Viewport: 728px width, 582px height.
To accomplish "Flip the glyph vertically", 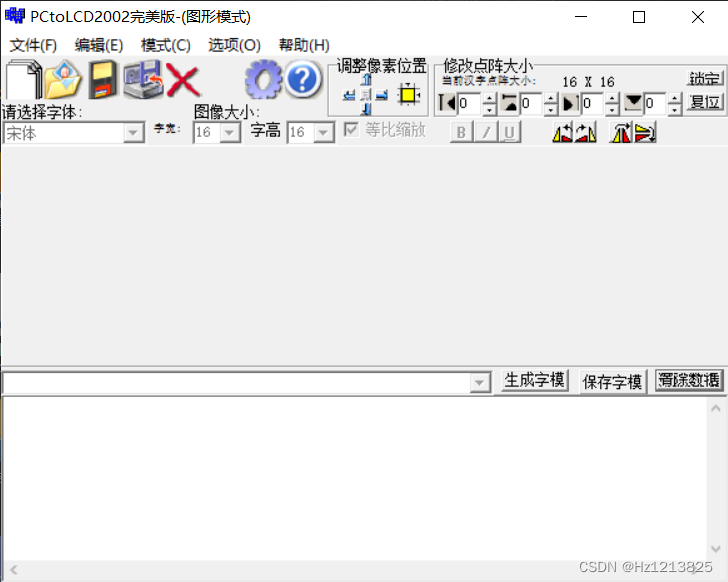I will (x=645, y=133).
